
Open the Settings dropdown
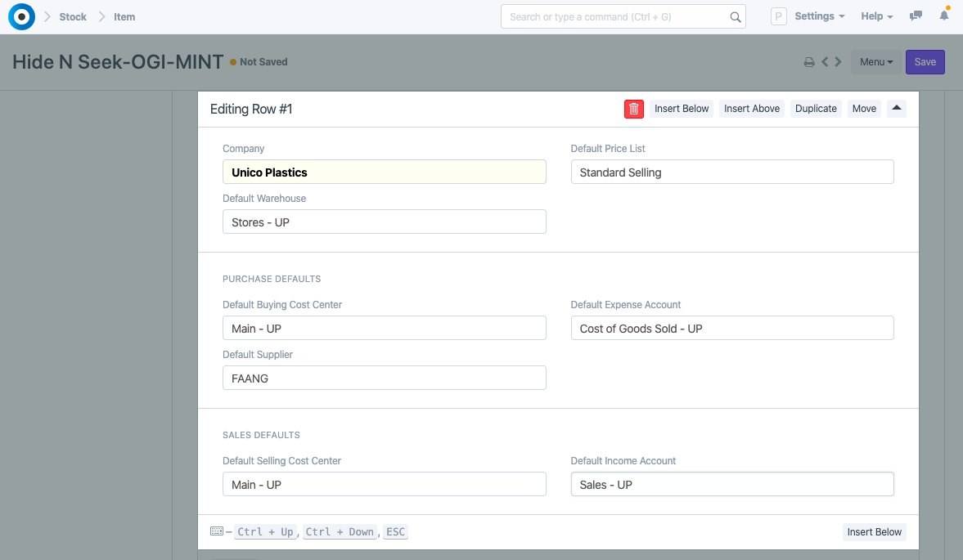click(x=818, y=16)
